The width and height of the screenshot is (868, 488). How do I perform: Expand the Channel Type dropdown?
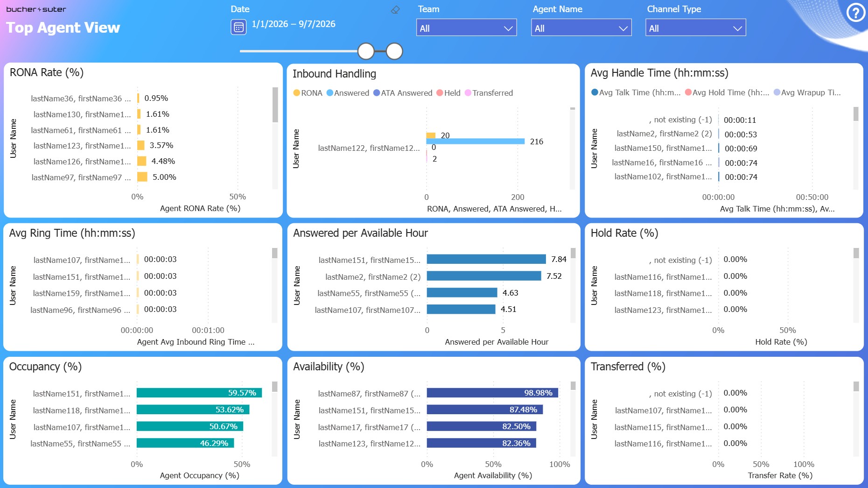click(x=696, y=28)
